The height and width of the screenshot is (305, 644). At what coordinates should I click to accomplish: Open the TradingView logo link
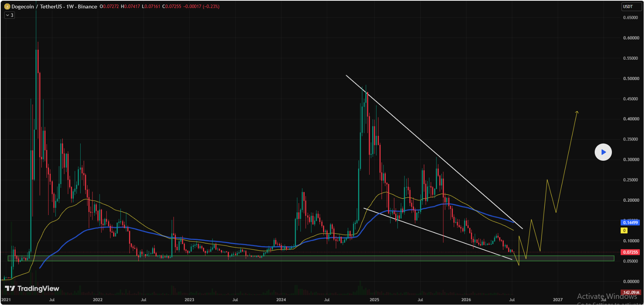coord(32,289)
